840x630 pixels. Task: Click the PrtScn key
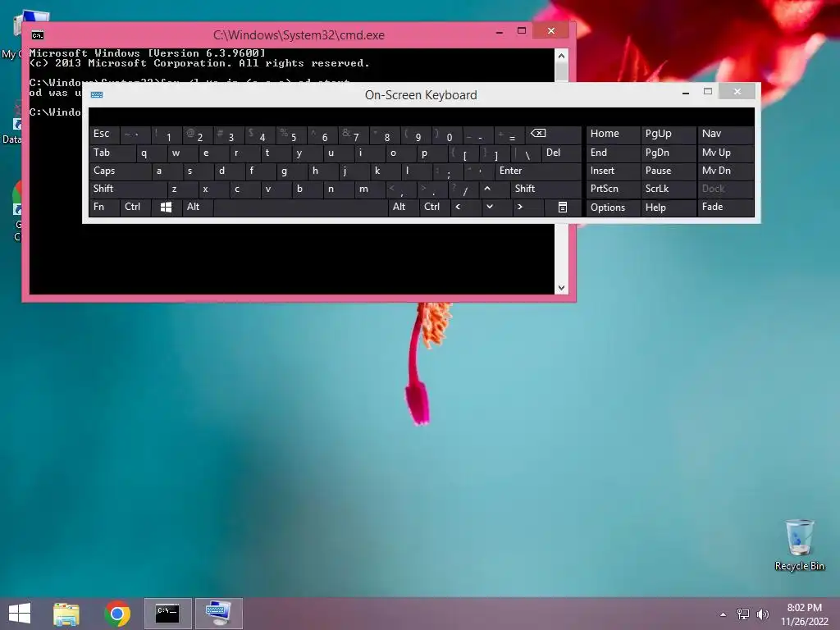[x=613, y=189]
